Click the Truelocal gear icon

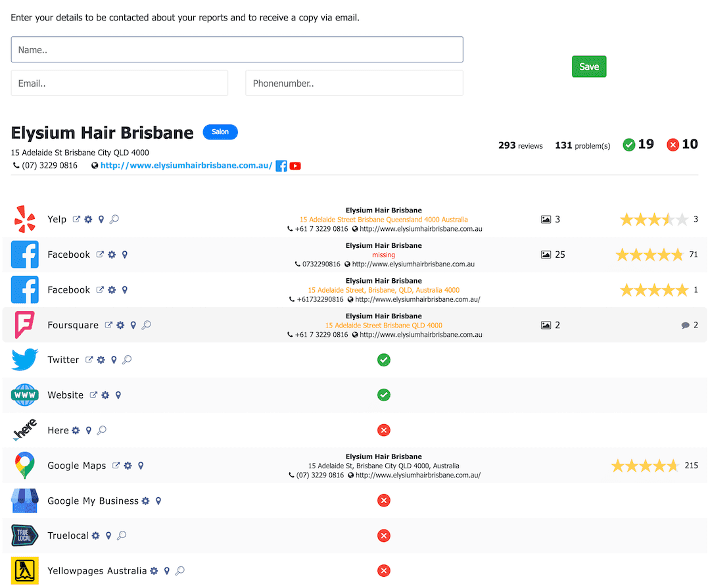click(x=95, y=535)
